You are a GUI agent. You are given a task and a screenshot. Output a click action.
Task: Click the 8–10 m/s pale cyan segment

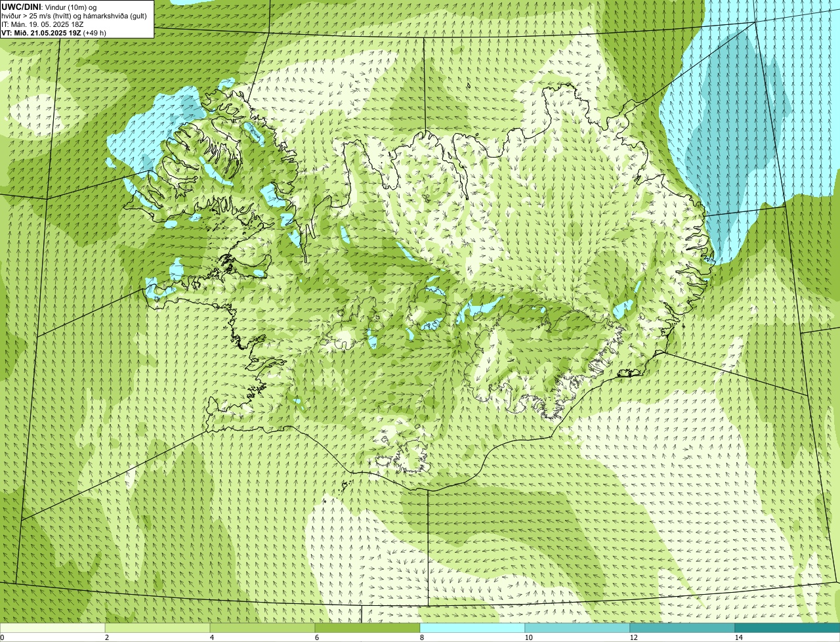pos(472,628)
